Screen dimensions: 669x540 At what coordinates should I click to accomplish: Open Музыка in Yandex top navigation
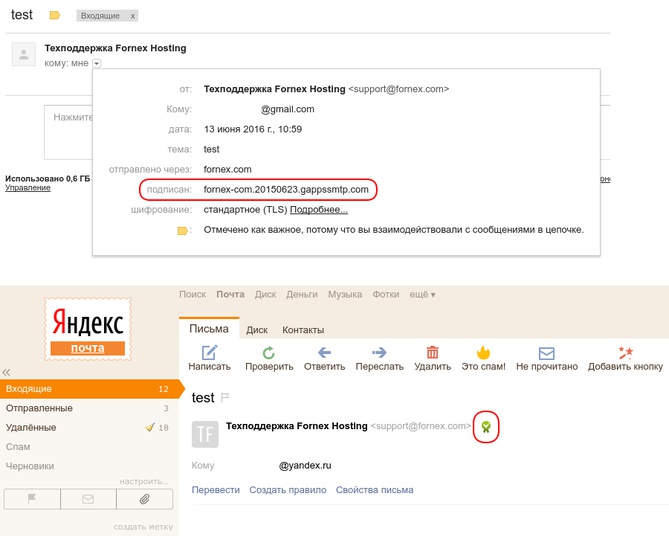click(345, 294)
